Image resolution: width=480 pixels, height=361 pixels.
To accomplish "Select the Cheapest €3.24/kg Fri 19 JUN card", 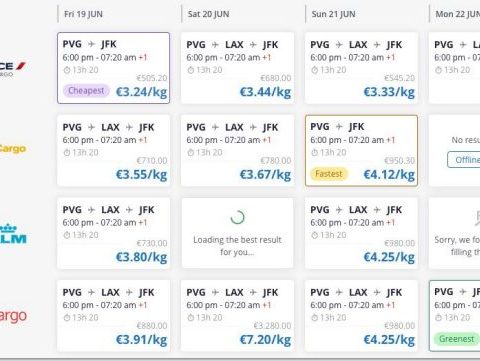I will tap(113, 68).
